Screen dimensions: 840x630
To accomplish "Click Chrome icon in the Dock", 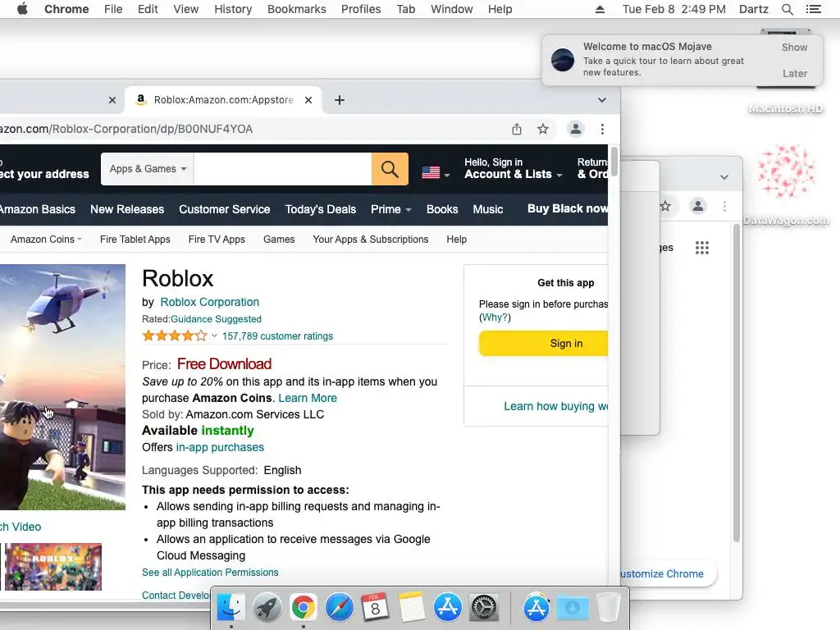I will click(304, 607).
